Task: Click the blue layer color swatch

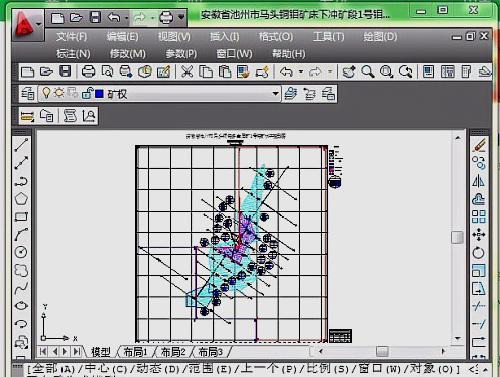Action: point(99,94)
